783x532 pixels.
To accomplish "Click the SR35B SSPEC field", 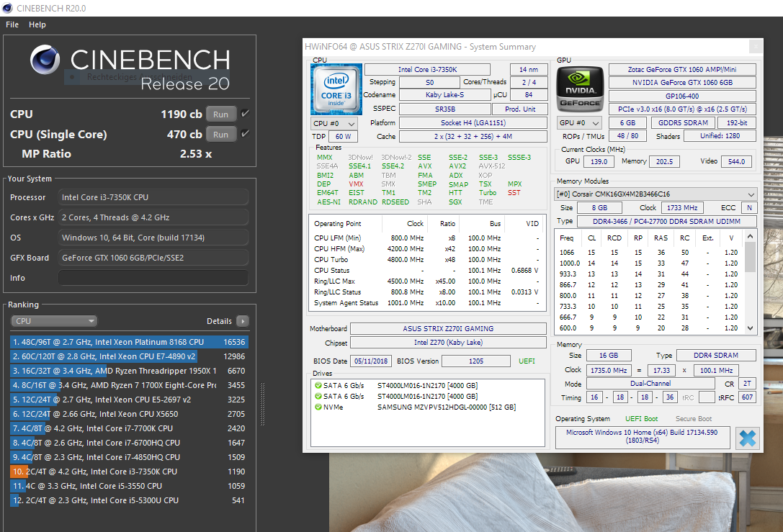I will pyautogui.click(x=444, y=109).
